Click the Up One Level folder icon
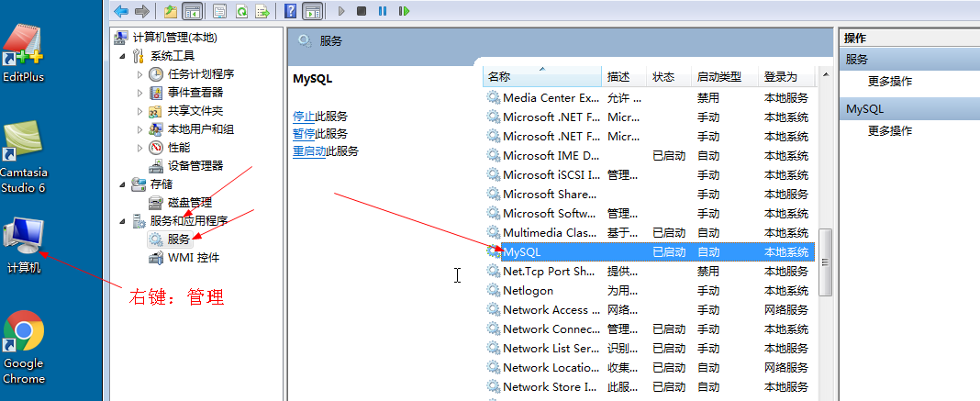The image size is (980, 401). 171,11
